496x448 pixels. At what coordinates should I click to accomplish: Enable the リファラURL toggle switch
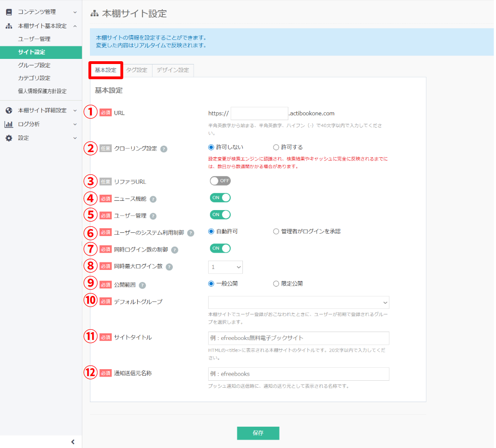(220, 181)
